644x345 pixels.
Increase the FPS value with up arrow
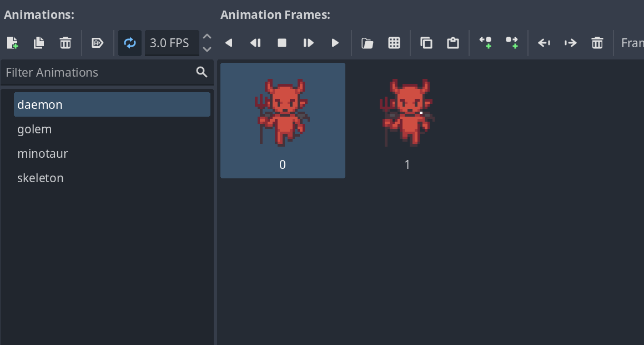click(x=207, y=37)
